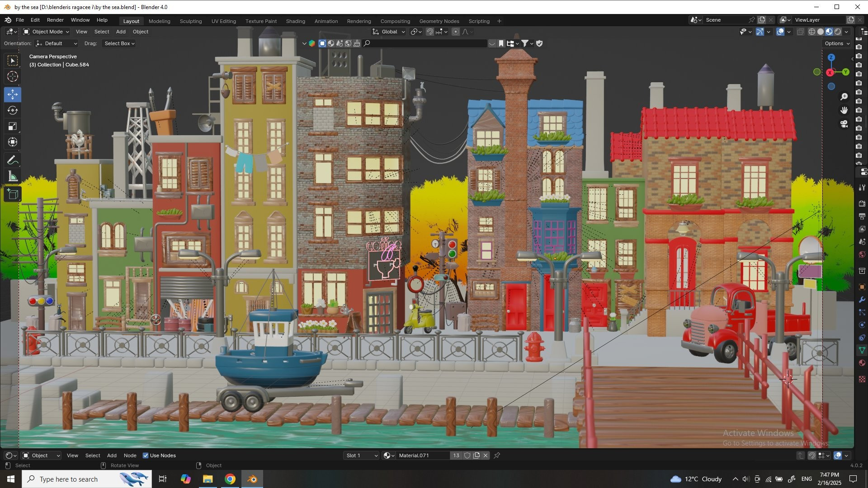Activate the Scale tool
Image resolution: width=868 pixels, height=488 pixels.
(x=13, y=126)
